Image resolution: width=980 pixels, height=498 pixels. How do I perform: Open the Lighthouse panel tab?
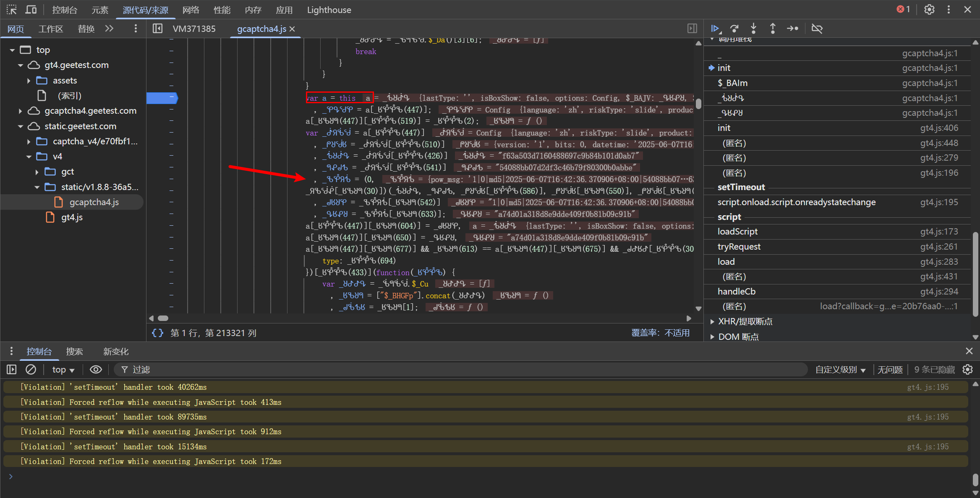point(329,10)
